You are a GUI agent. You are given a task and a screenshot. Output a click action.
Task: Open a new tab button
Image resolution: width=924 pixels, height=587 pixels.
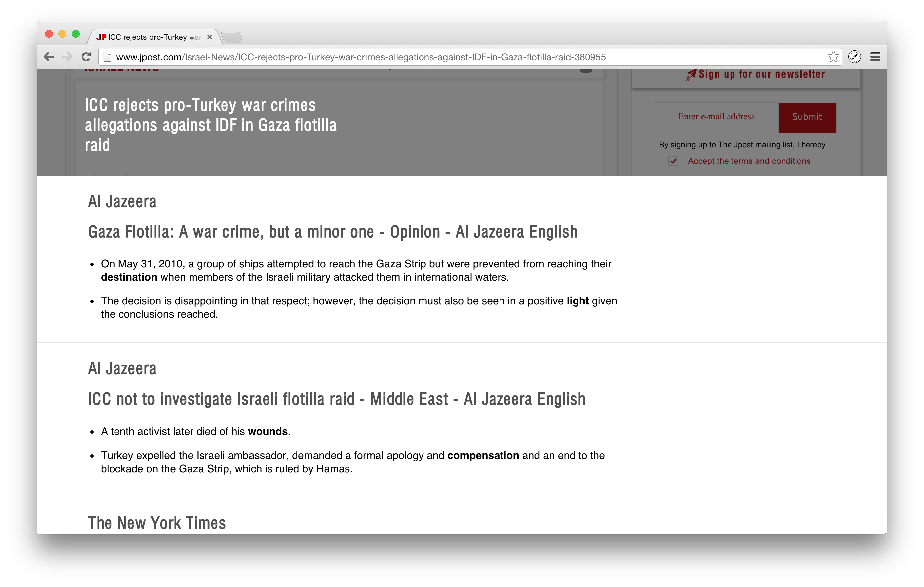(x=232, y=37)
